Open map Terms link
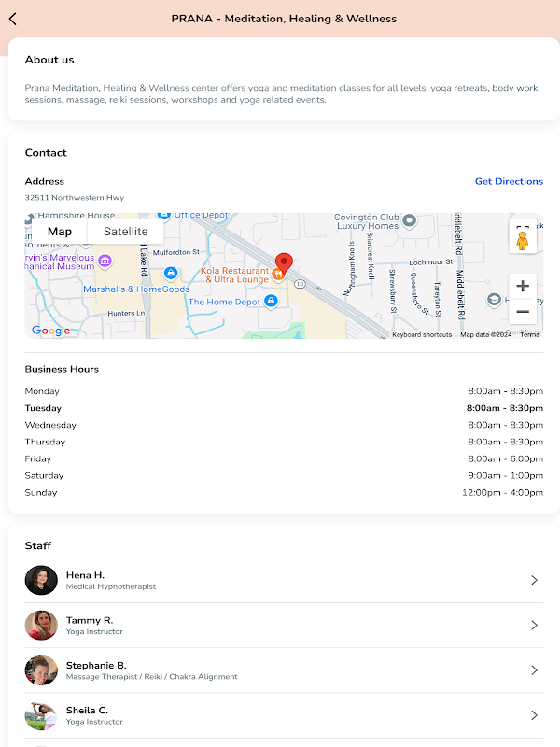 (x=529, y=334)
